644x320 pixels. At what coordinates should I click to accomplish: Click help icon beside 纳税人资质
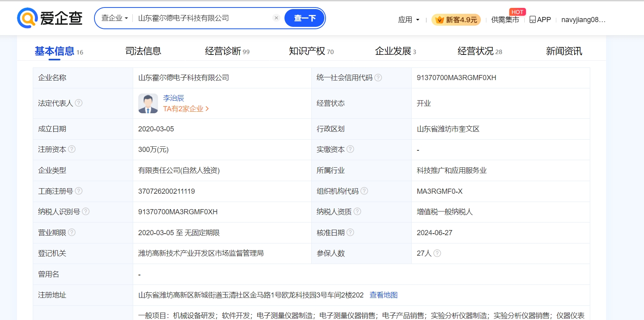pyautogui.click(x=358, y=211)
